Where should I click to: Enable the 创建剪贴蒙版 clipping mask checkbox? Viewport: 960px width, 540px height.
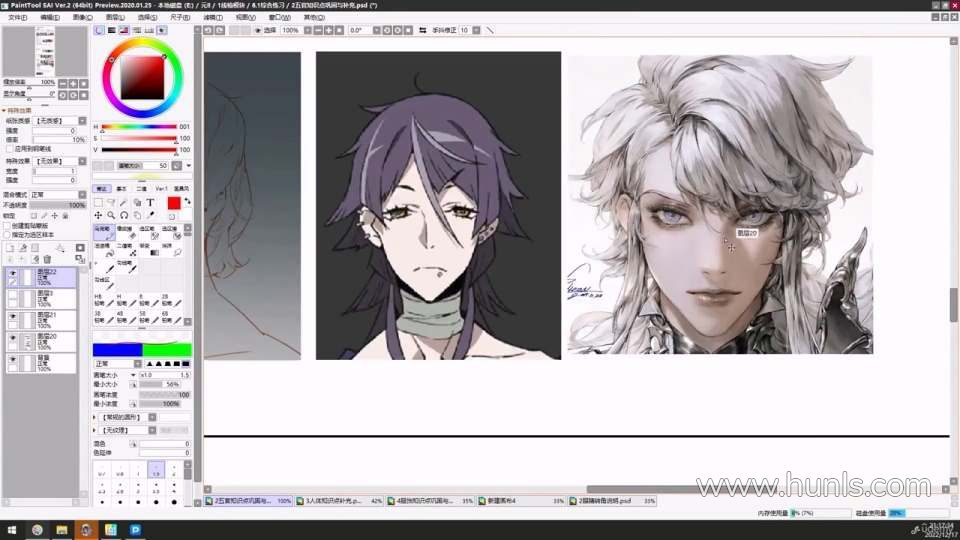pyautogui.click(x=7, y=226)
